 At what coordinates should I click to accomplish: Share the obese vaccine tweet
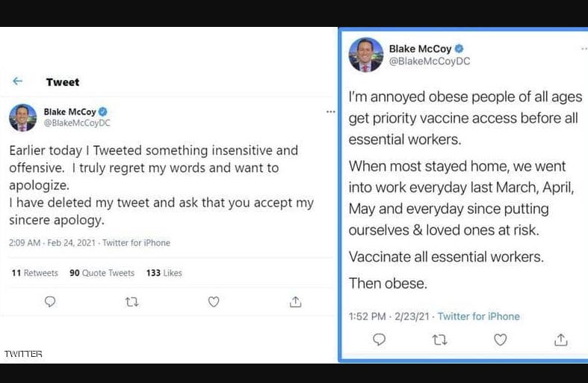tap(560, 340)
